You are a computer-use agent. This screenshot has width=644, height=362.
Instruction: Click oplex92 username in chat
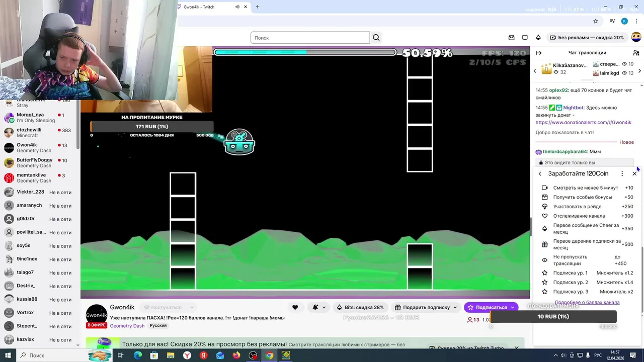coord(558,90)
